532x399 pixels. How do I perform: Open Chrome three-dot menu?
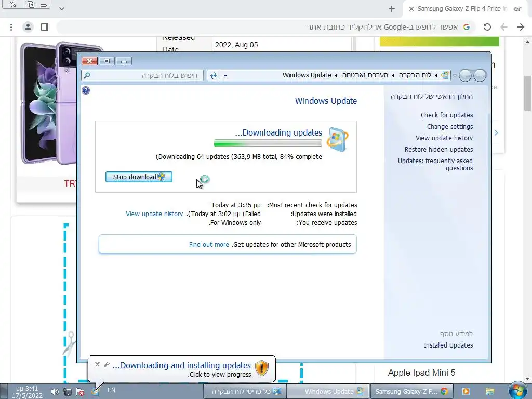[x=11, y=27]
